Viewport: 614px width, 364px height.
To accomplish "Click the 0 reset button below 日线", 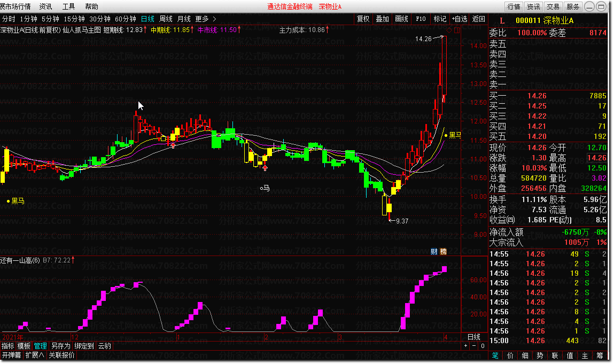I will [483, 346].
